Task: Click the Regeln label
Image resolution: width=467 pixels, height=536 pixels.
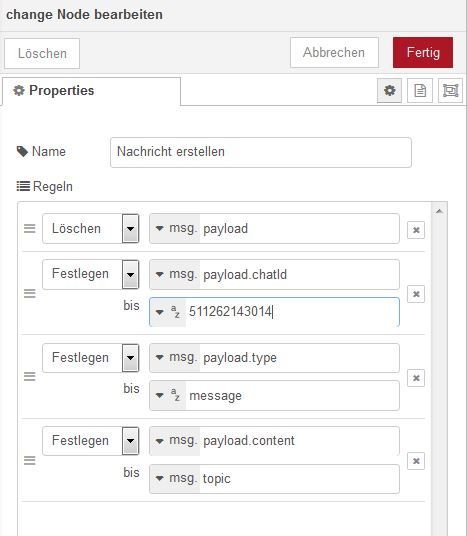Action: point(45,187)
